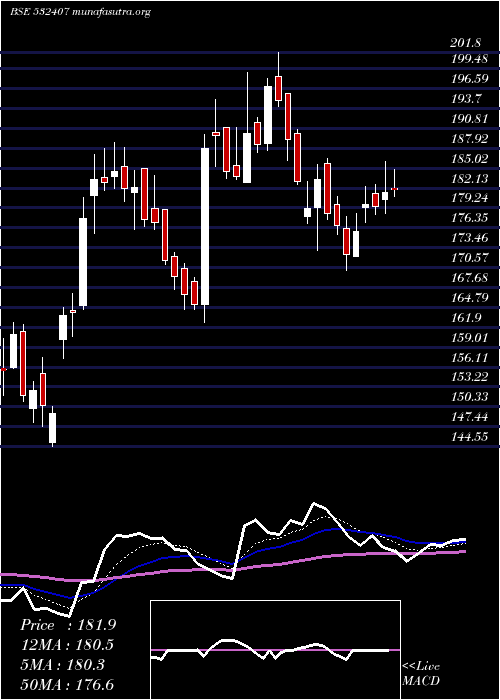Click the 167.68 price axis label

point(468,278)
